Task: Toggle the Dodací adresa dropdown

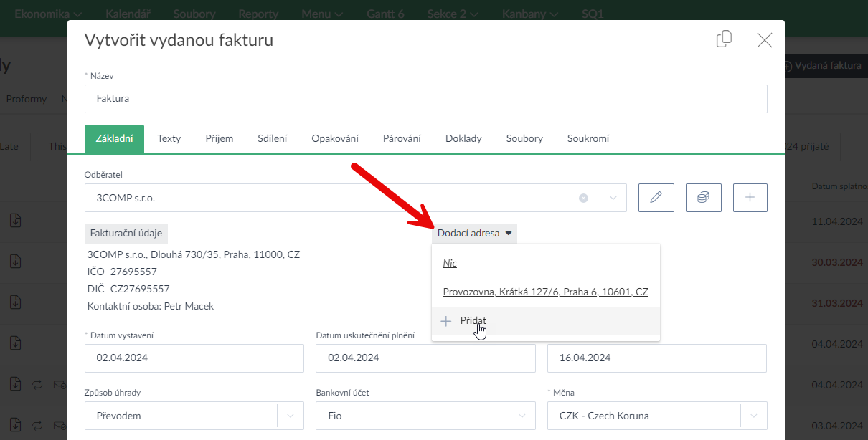Action: (474, 233)
